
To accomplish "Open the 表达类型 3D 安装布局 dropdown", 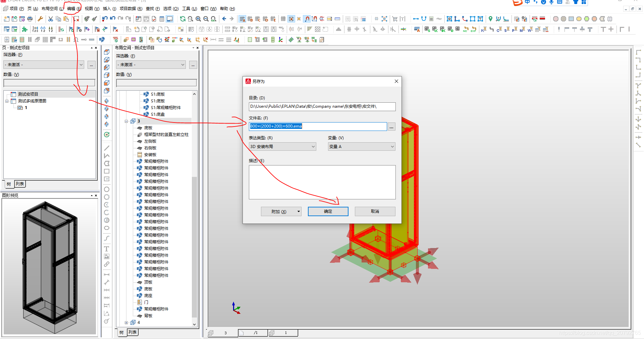I will tap(282, 147).
